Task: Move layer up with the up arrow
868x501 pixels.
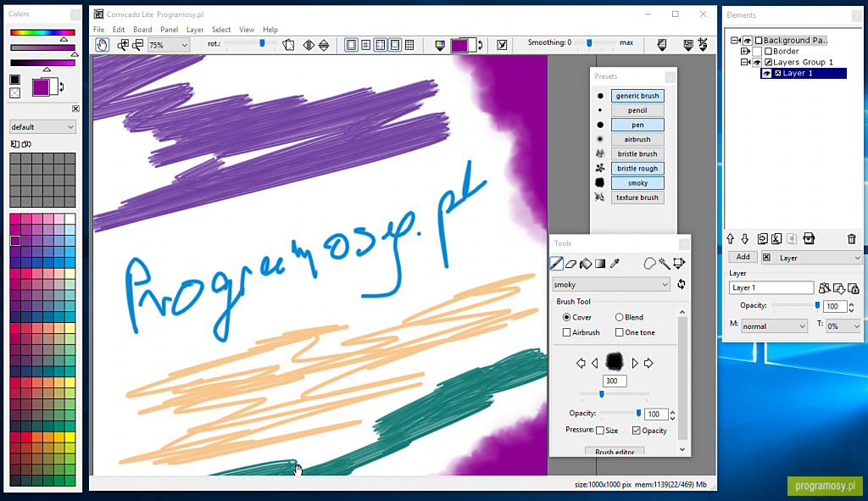Action: point(730,239)
